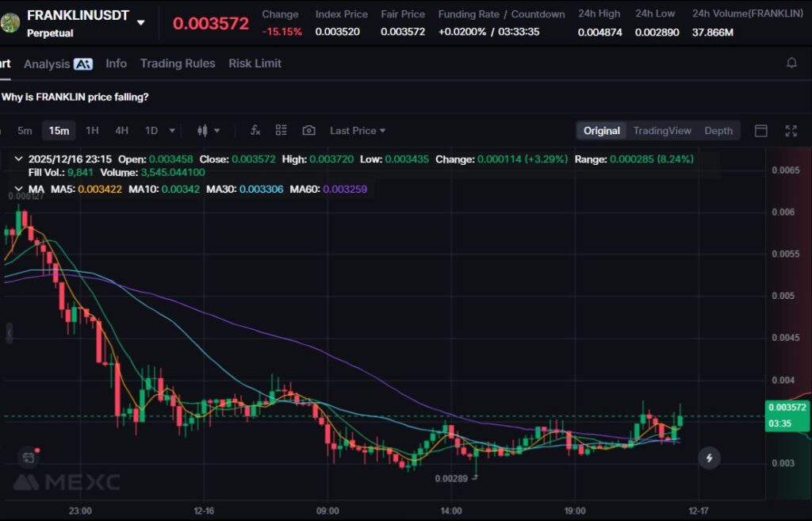The height and width of the screenshot is (521, 812).
Task: Click 'Why is FRANKLIN price falling?' link
Action: (x=75, y=97)
